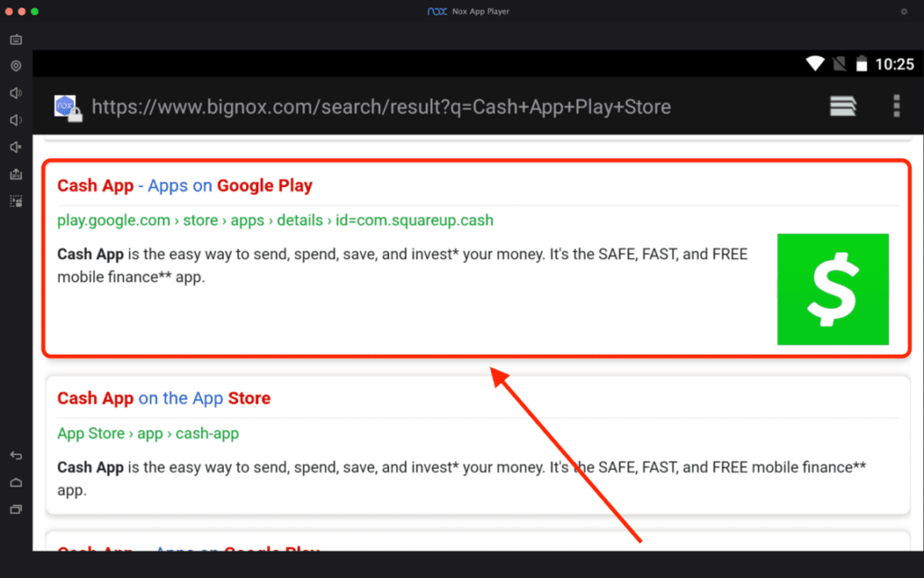Open the browser tabs switcher
This screenshot has height=578, width=924.
(843, 107)
